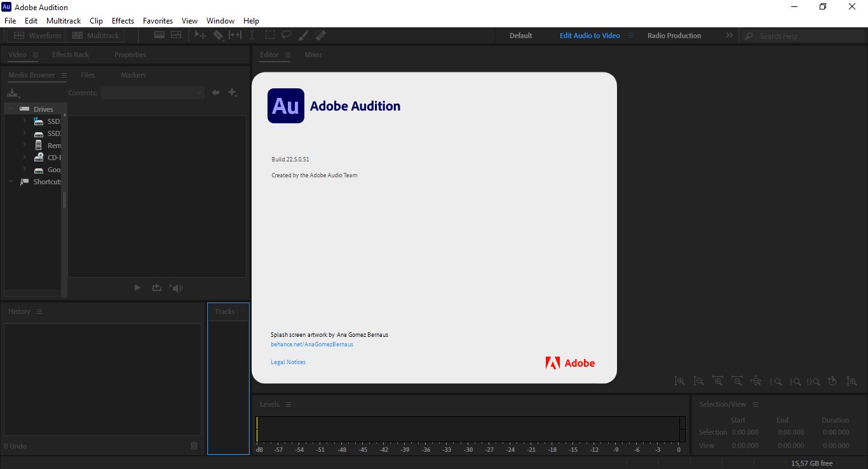
Task: Open the Multitrack menu
Action: 64,21
